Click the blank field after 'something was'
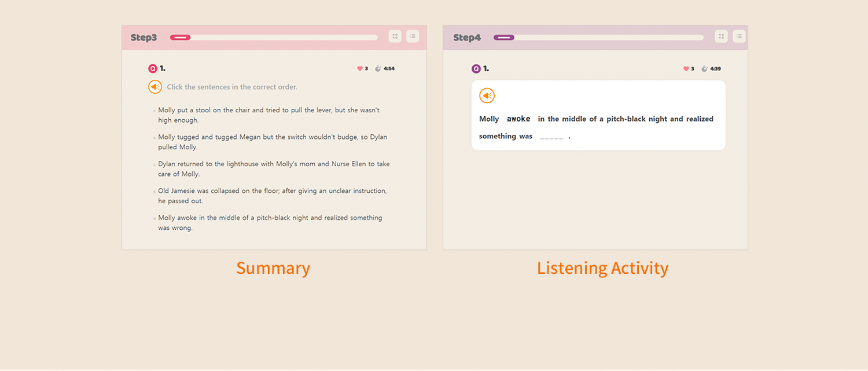The width and height of the screenshot is (868, 371). point(551,137)
